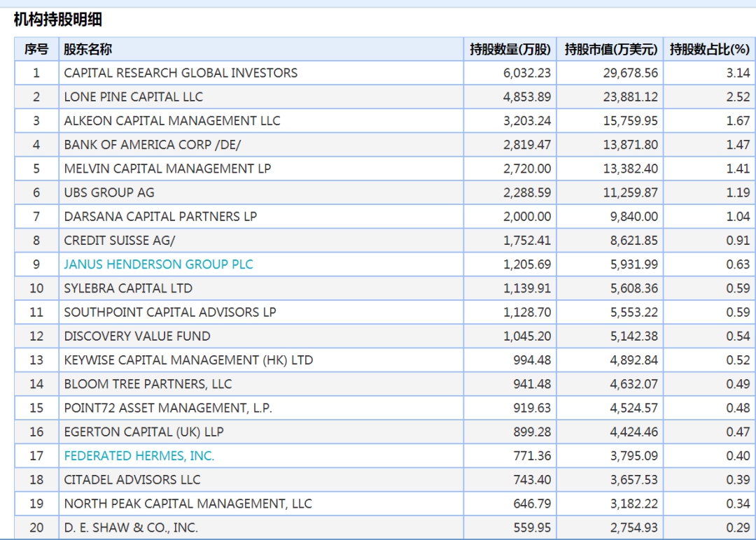Click the 股东名称 column header
The width and height of the screenshot is (756, 540).
[87, 49]
